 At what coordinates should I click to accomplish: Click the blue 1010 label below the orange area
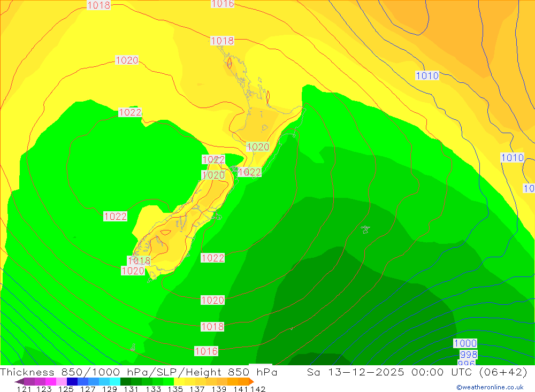coord(427,76)
